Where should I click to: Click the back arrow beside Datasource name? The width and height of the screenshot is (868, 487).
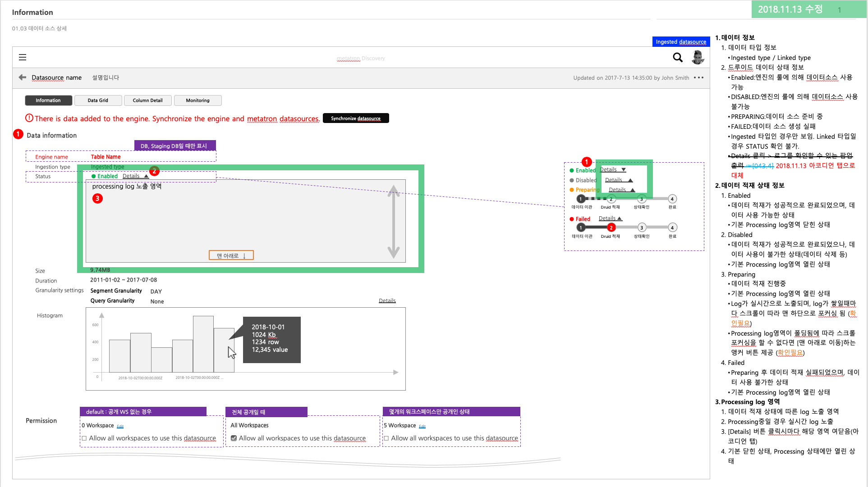(22, 77)
